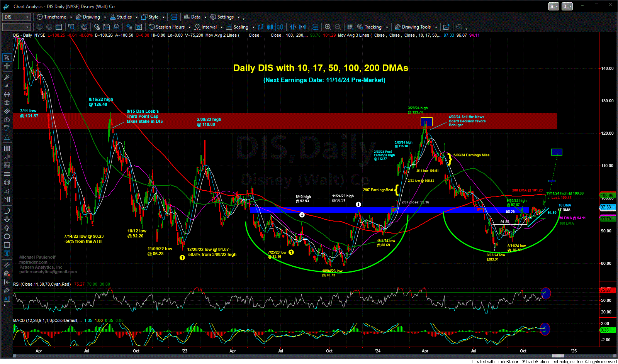The height and width of the screenshot is (364, 618).
Task: Open the Drawing menu
Action: (x=91, y=17)
